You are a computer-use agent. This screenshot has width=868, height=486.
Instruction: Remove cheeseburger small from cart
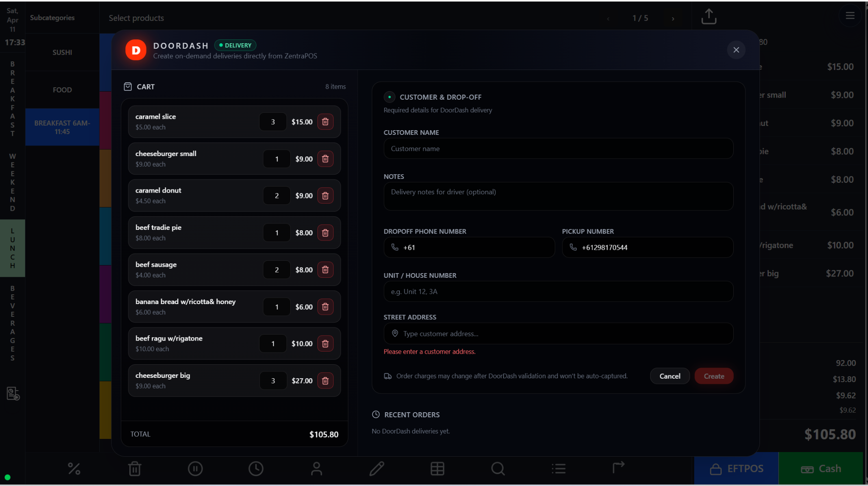[325, 159]
